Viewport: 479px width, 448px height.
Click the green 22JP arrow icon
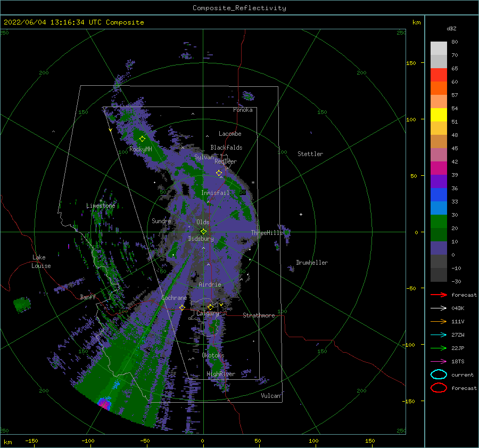(439, 348)
